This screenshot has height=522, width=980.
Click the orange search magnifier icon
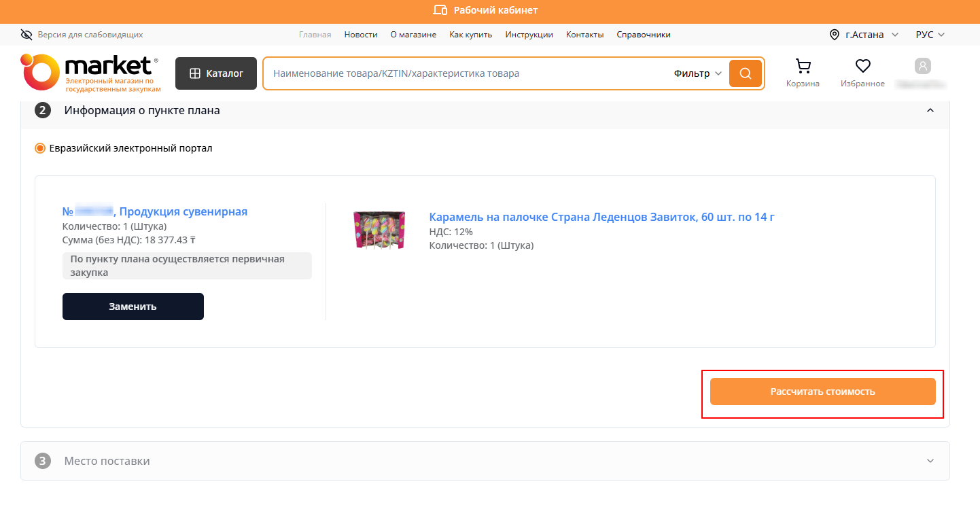(745, 73)
